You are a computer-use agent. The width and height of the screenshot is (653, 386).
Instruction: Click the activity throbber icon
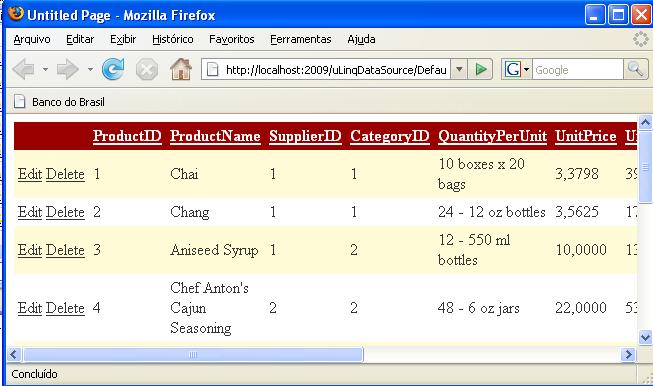pos(641,39)
